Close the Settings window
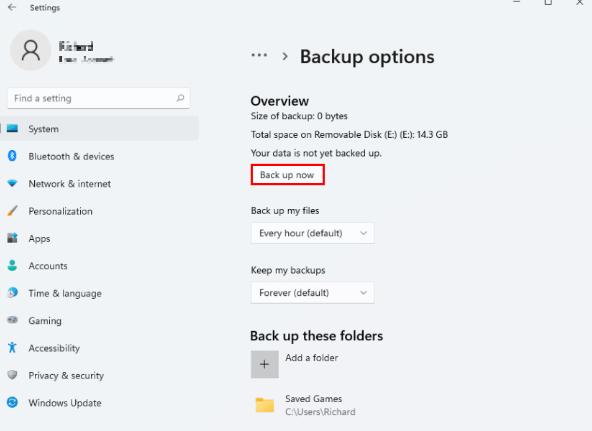This screenshot has width=592, height=431. pos(580,2)
